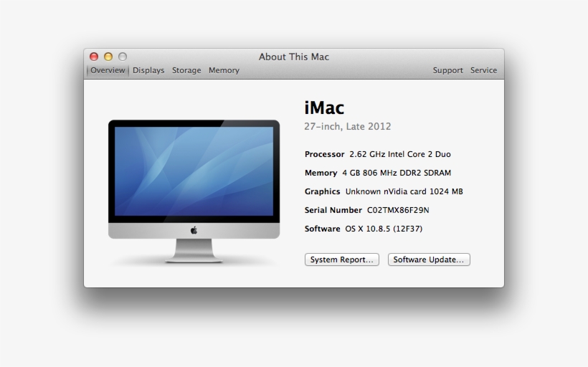Switch to the Overview tab

[108, 70]
